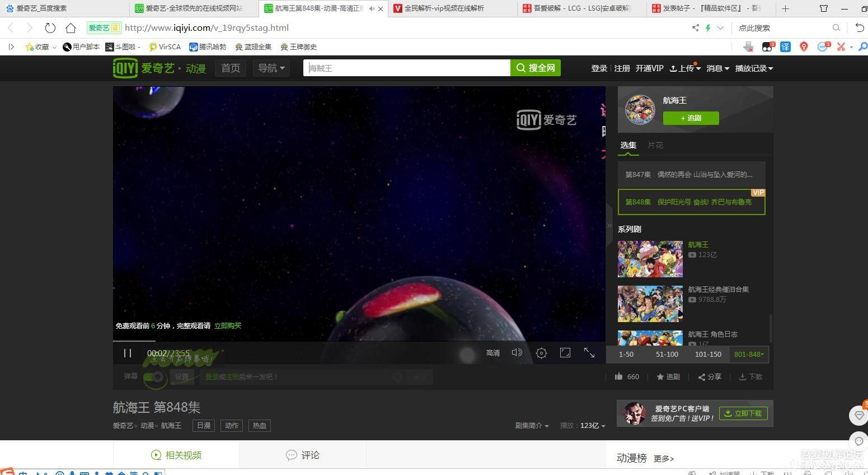
Task: Open the translate extension in browser toolbar
Action: 785,46
